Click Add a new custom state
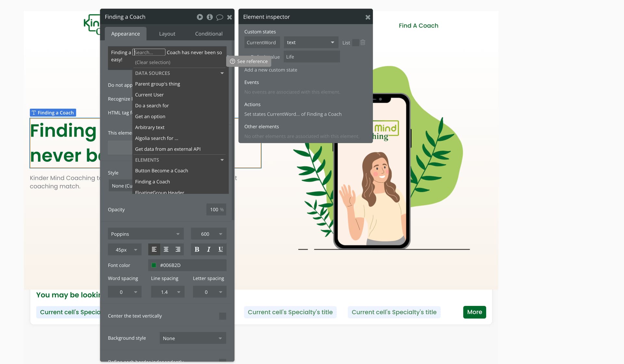The height and width of the screenshot is (364, 624). coord(270,70)
